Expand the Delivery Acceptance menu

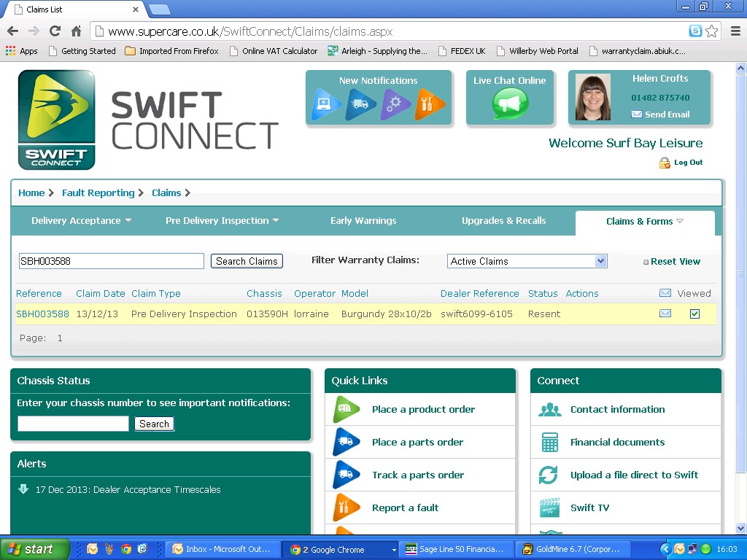(81, 221)
